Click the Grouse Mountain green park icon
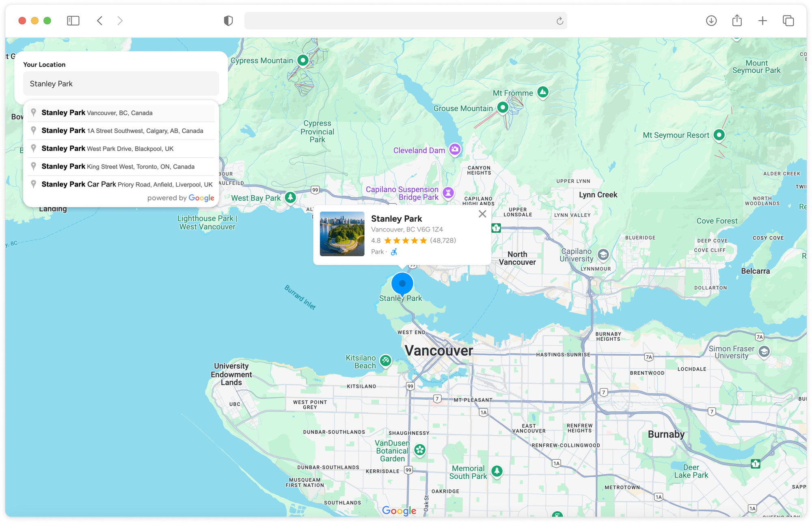The height and width of the screenshot is (523, 812). pyautogui.click(x=503, y=108)
